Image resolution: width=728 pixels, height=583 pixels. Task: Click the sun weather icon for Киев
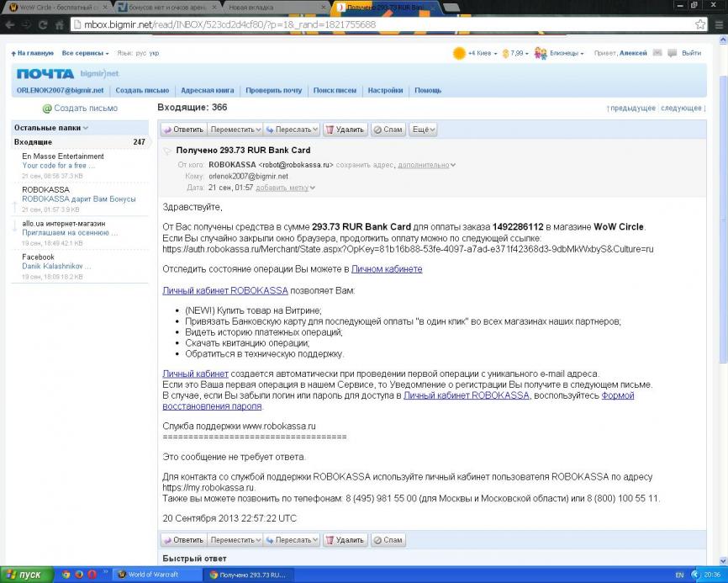point(459,53)
